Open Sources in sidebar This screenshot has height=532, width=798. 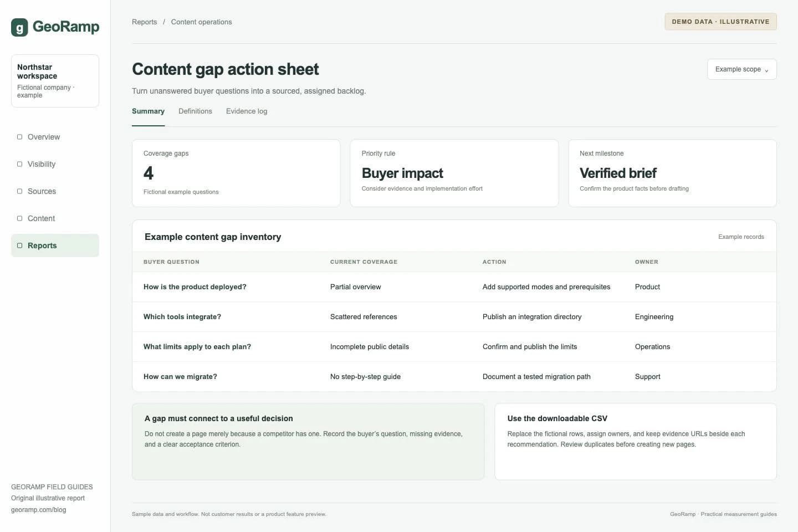pyautogui.click(x=55, y=191)
